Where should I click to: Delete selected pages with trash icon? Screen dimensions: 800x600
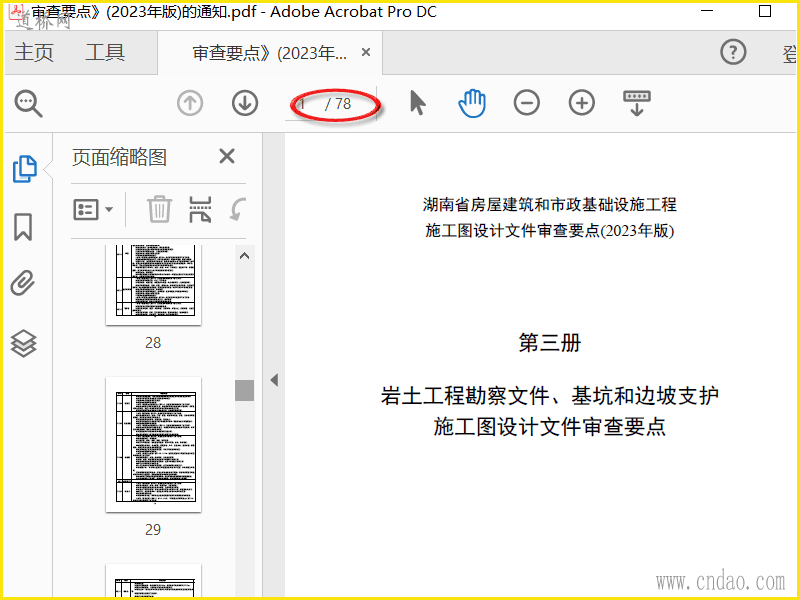[159, 209]
